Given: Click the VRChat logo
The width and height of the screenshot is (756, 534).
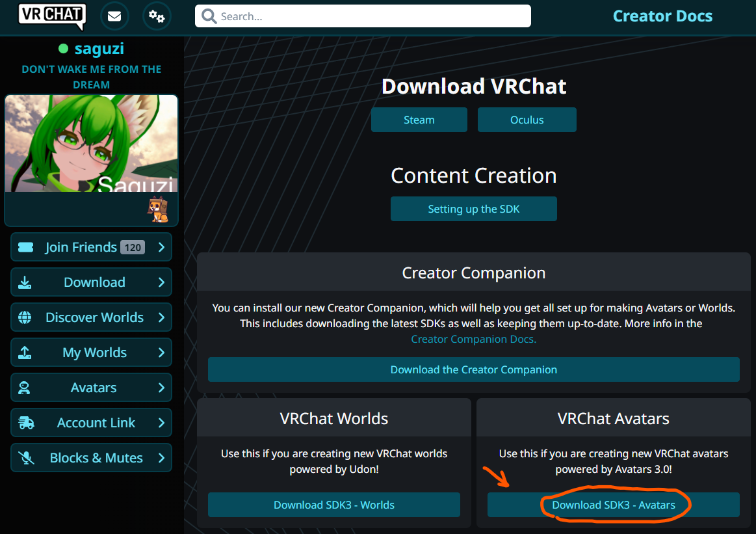Looking at the screenshot, I should point(52,16).
